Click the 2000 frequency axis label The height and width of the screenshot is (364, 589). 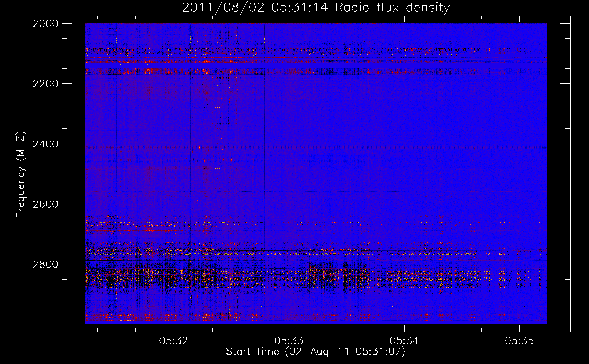point(46,24)
